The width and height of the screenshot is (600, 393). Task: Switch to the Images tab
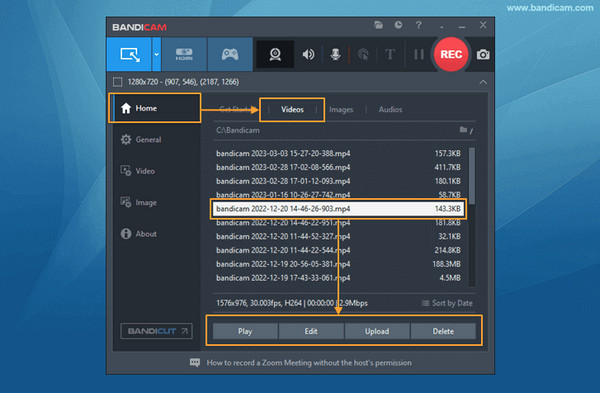pos(341,109)
